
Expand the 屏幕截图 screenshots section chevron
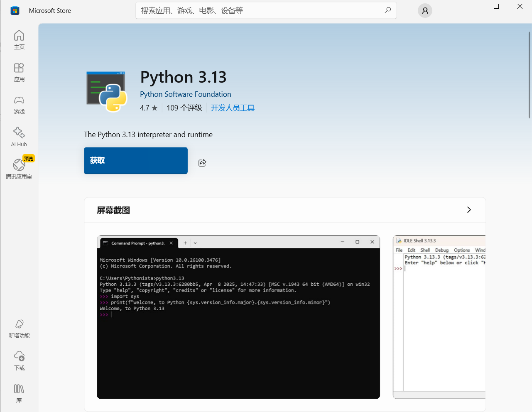point(469,210)
